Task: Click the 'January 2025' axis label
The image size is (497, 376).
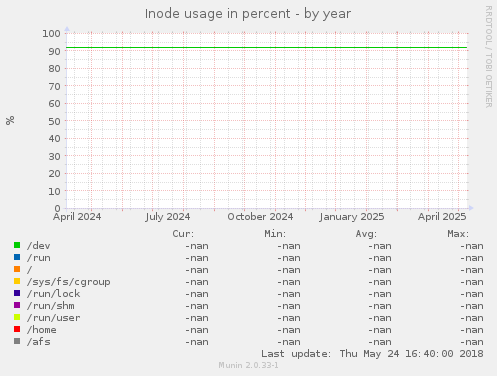Action: pyautogui.click(x=352, y=217)
